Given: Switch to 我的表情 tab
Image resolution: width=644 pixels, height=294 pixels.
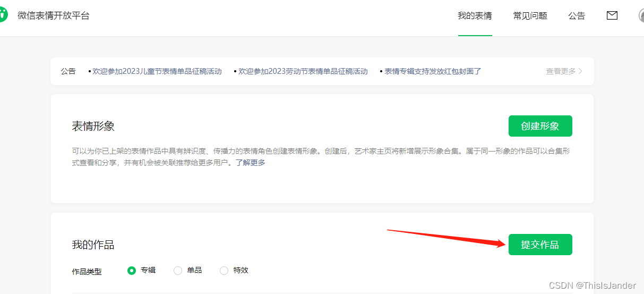Looking at the screenshot, I should pyautogui.click(x=475, y=16).
